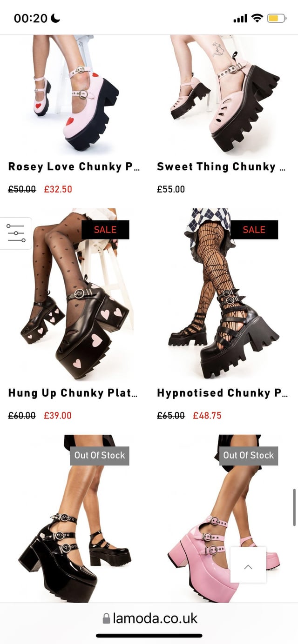Viewport: 298px width, 644px height.
Task: Open the Hypnotised Chunky product title
Action: point(222,393)
